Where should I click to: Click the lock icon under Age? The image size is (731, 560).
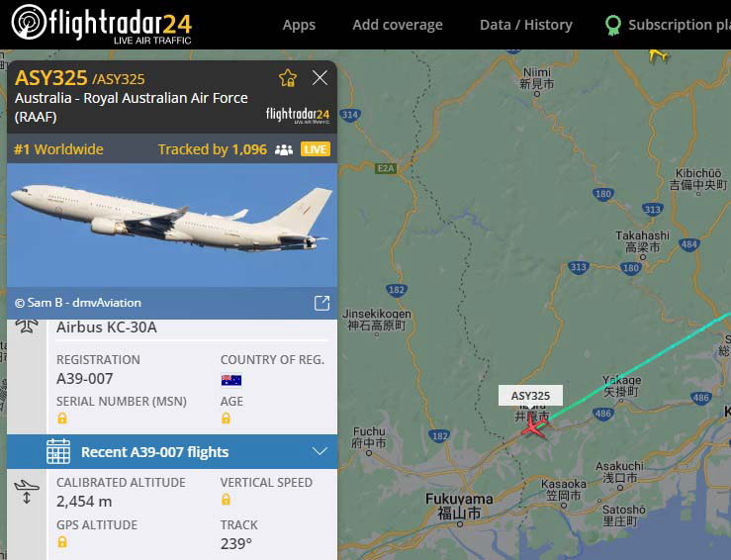pyautogui.click(x=226, y=419)
